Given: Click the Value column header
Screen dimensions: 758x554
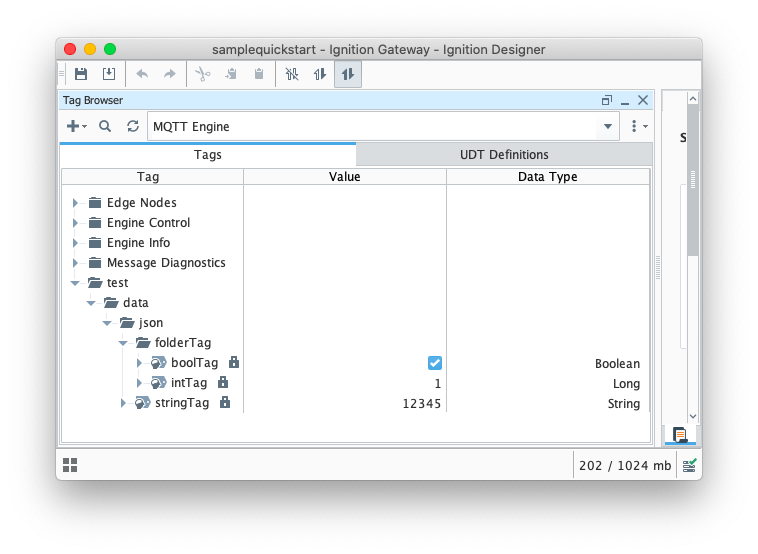Looking at the screenshot, I should [345, 176].
